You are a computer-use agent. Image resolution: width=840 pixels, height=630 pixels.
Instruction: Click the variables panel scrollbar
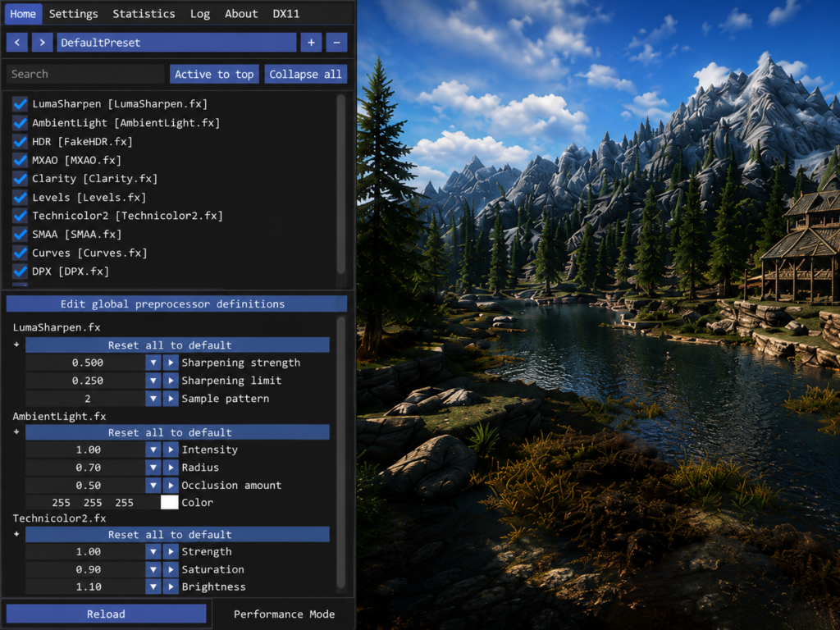click(340, 453)
